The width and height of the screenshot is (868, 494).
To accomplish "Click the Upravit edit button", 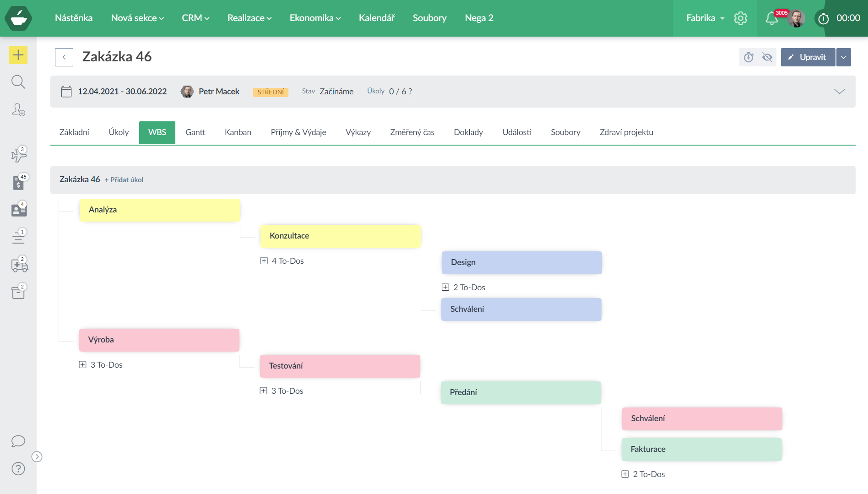I will coord(808,57).
